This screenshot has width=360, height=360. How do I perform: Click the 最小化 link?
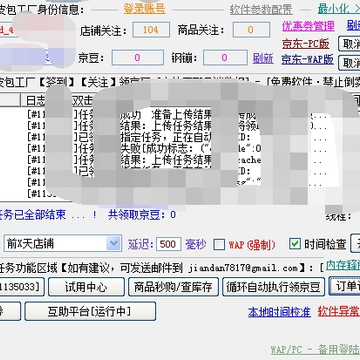pyautogui.click(x=338, y=9)
